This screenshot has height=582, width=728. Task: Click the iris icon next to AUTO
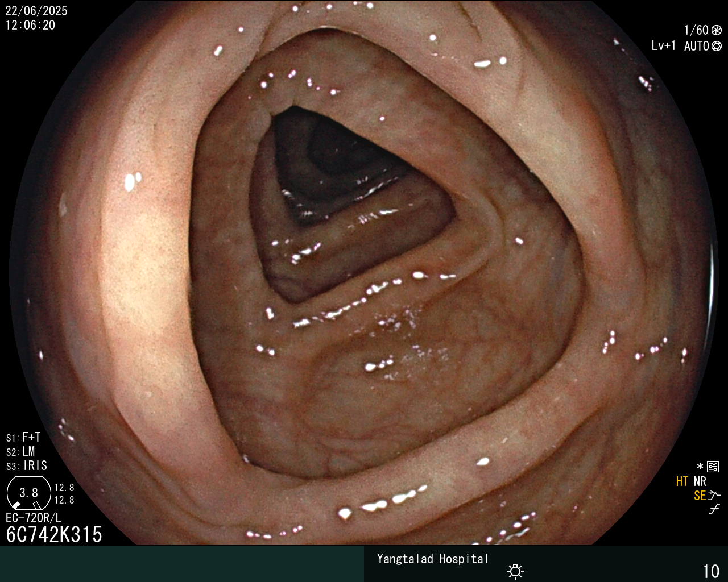coord(717,46)
